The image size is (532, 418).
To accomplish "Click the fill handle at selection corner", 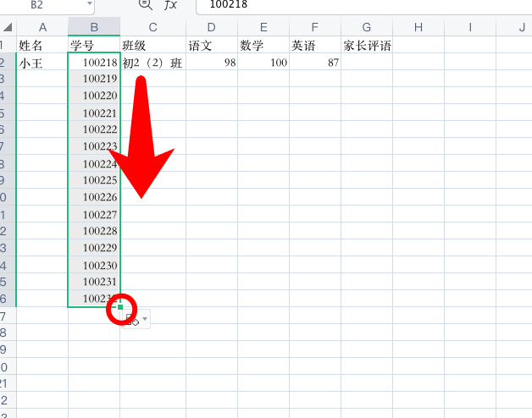I will (120, 307).
